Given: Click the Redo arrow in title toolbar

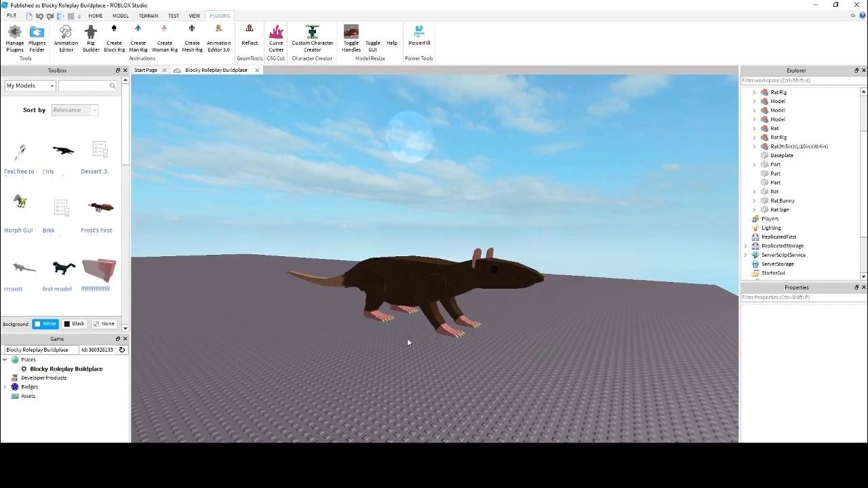Looking at the screenshot, I should [x=50, y=16].
